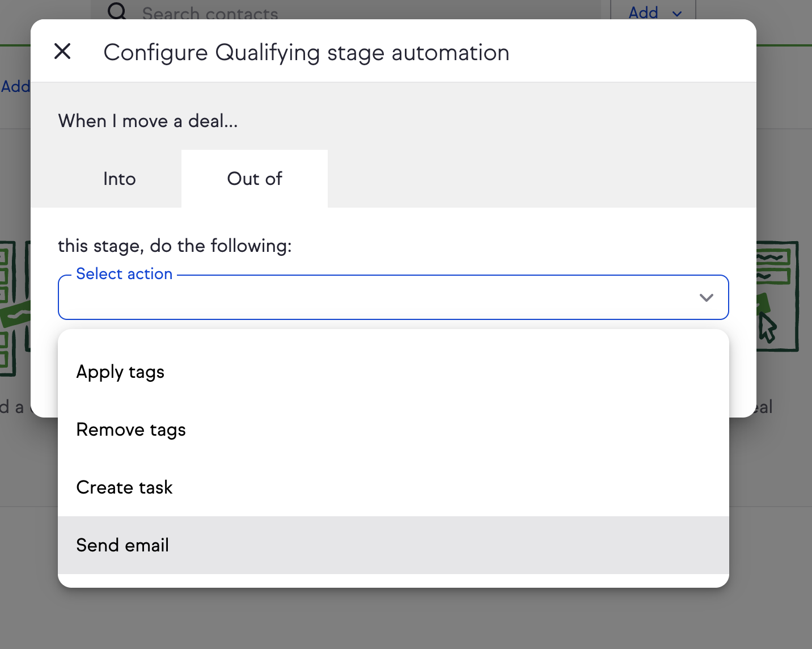Screen dimensions: 812x649
Task: Choose the Send email action
Action: (122, 545)
